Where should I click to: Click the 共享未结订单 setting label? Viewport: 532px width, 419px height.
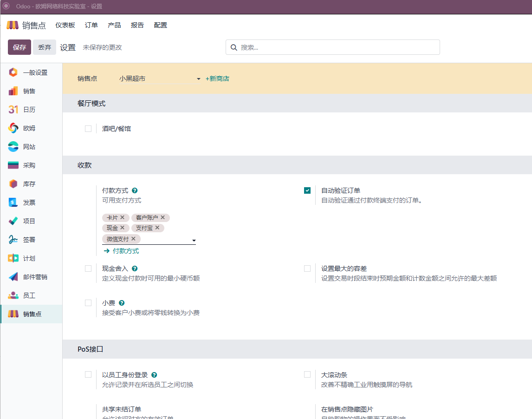(122, 409)
